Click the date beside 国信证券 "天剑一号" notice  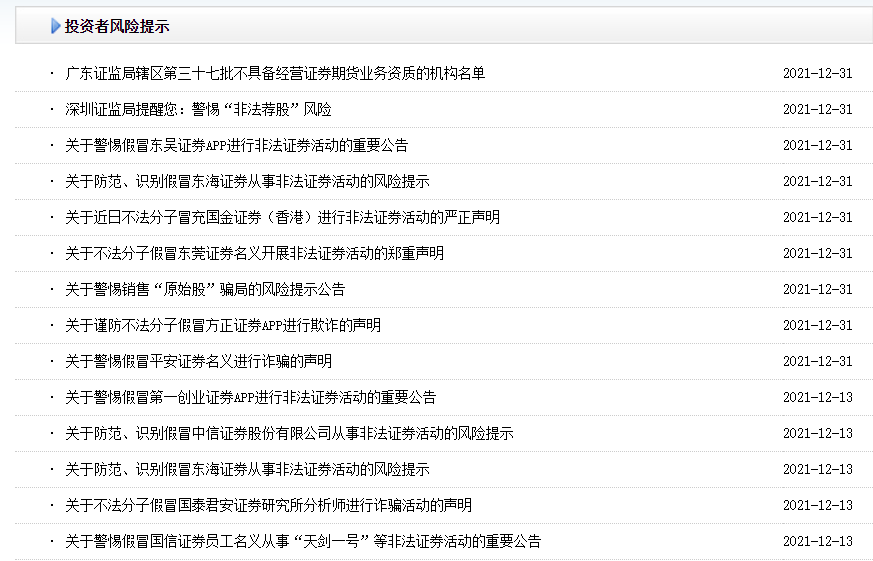point(817,542)
